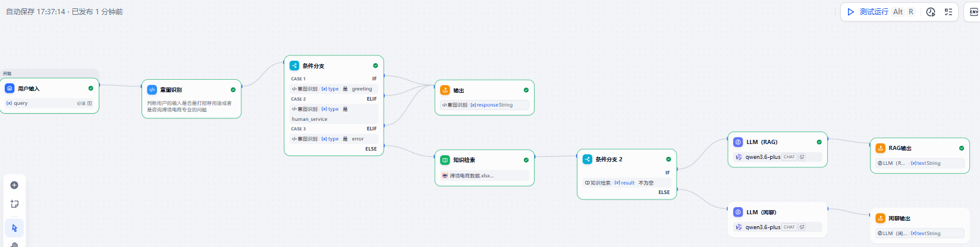Click the orange icon of RAG输出 node
This screenshot has width=980, height=247.
point(880,148)
